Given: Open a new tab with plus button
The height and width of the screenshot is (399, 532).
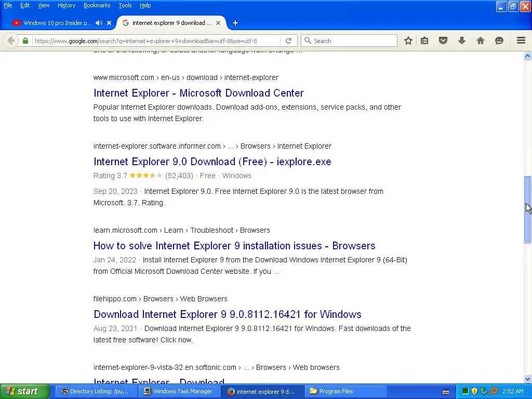Looking at the screenshot, I should point(235,23).
